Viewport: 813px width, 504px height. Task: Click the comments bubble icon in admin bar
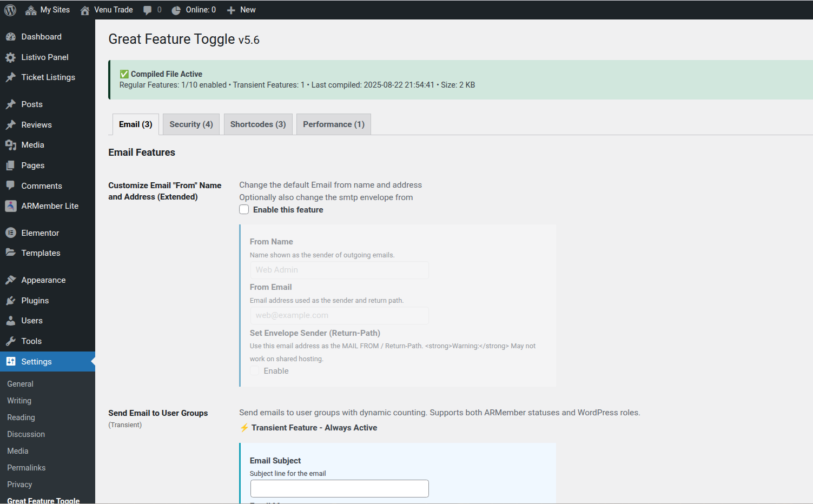coord(148,10)
